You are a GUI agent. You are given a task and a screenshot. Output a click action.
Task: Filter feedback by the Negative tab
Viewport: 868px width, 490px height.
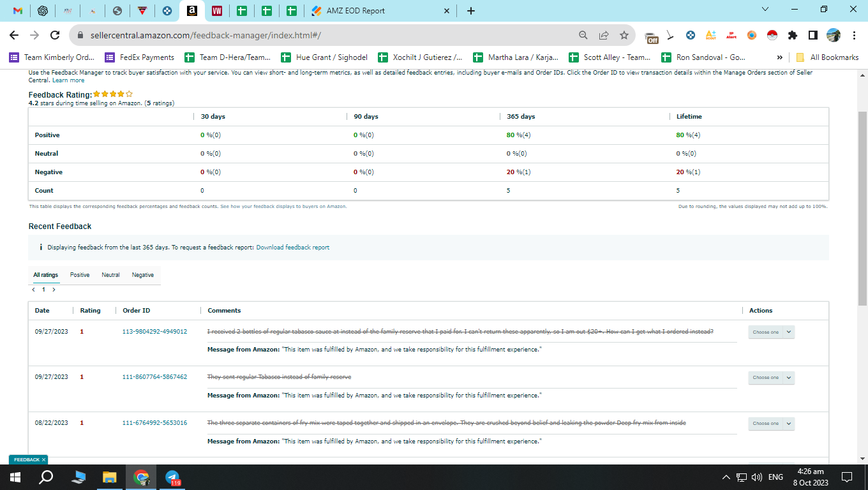pyautogui.click(x=143, y=275)
